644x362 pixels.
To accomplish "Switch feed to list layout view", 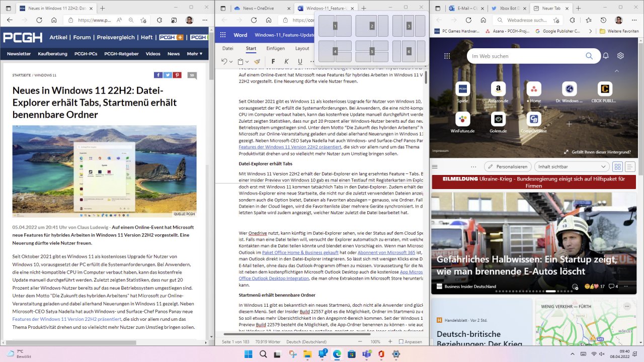I will coord(630,166).
